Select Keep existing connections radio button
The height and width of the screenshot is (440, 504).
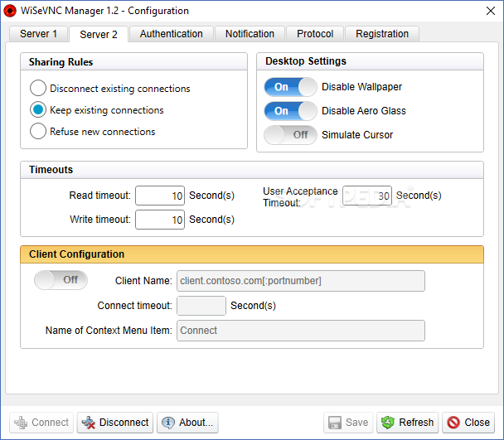[38, 109]
